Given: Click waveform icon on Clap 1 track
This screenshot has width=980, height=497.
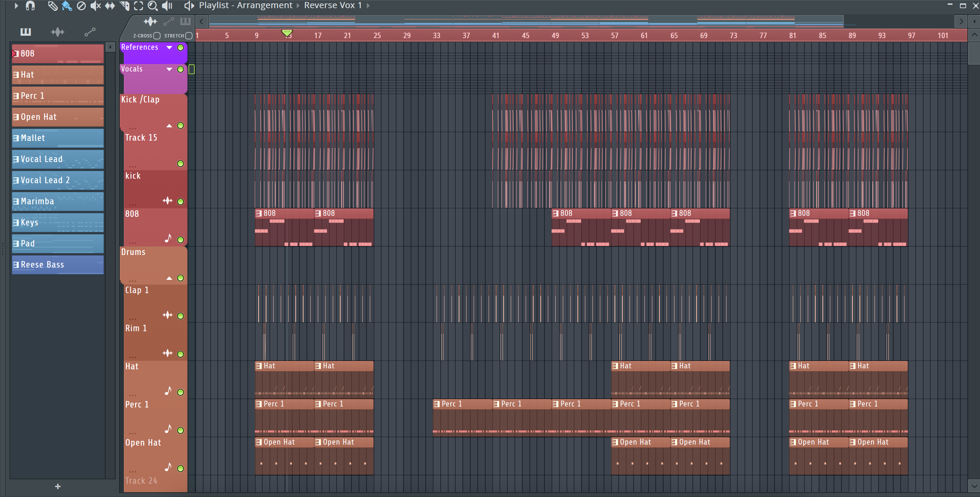Looking at the screenshot, I should 167,315.
